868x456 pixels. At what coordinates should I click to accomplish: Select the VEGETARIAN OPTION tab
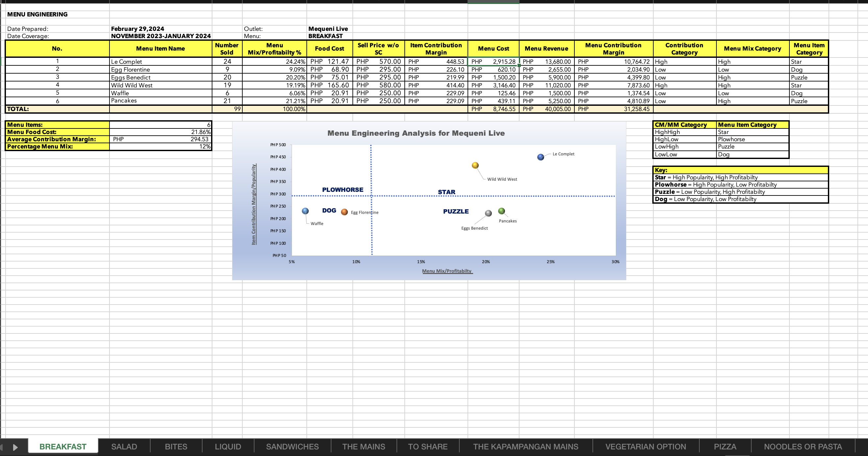pyautogui.click(x=645, y=446)
